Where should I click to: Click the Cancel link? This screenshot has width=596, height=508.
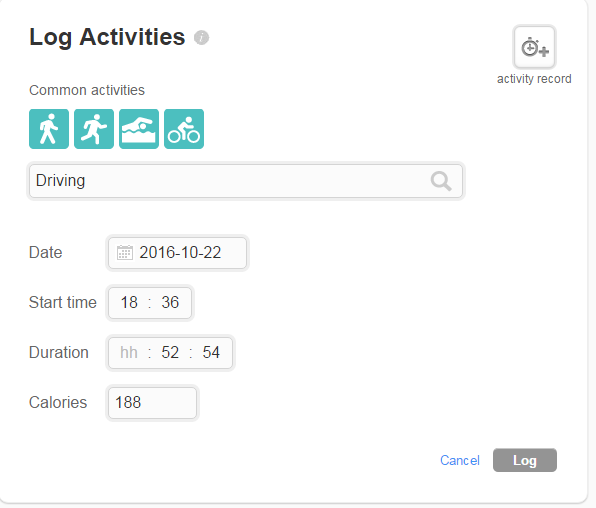pyautogui.click(x=460, y=460)
